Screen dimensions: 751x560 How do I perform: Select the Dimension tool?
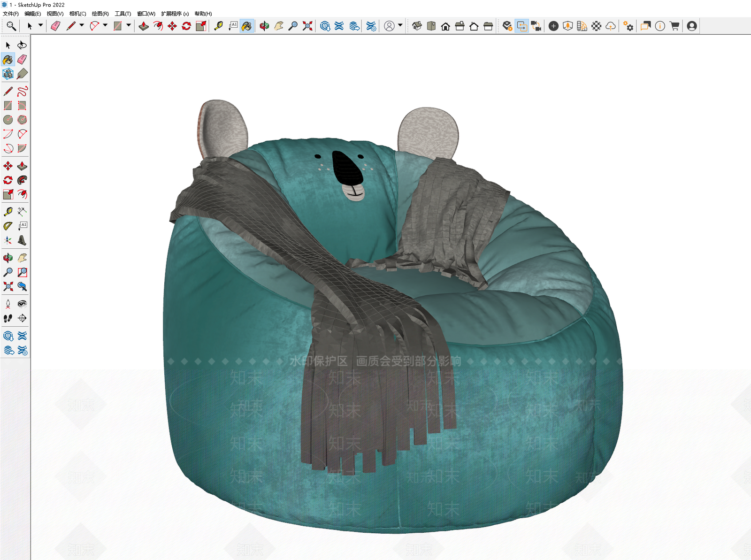(x=22, y=212)
